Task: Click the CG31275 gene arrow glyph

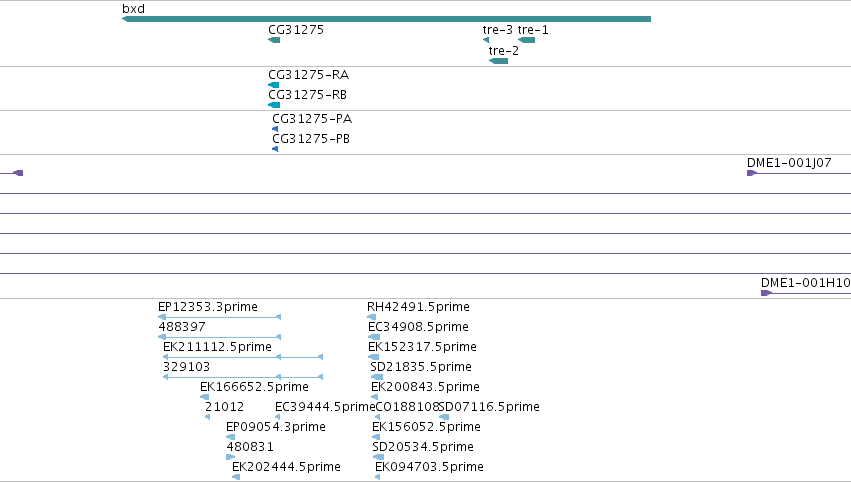Action: (274, 40)
